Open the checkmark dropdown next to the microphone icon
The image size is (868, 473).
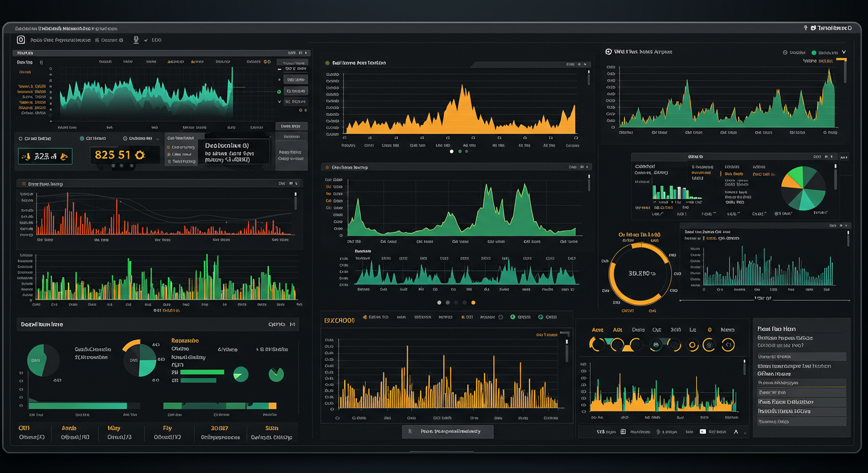coord(146,40)
